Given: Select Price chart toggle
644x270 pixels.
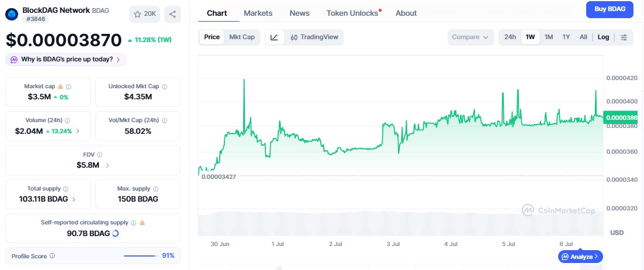Looking at the screenshot, I should click(212, 37).
